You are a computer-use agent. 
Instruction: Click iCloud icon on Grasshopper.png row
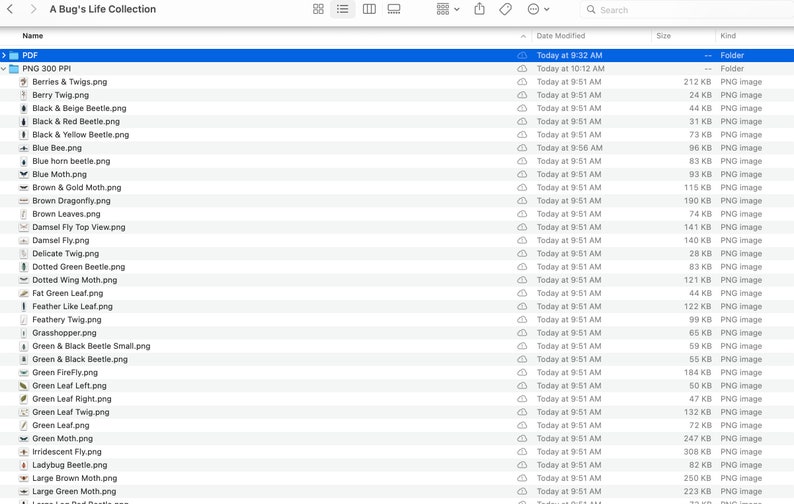coord(522,333)
